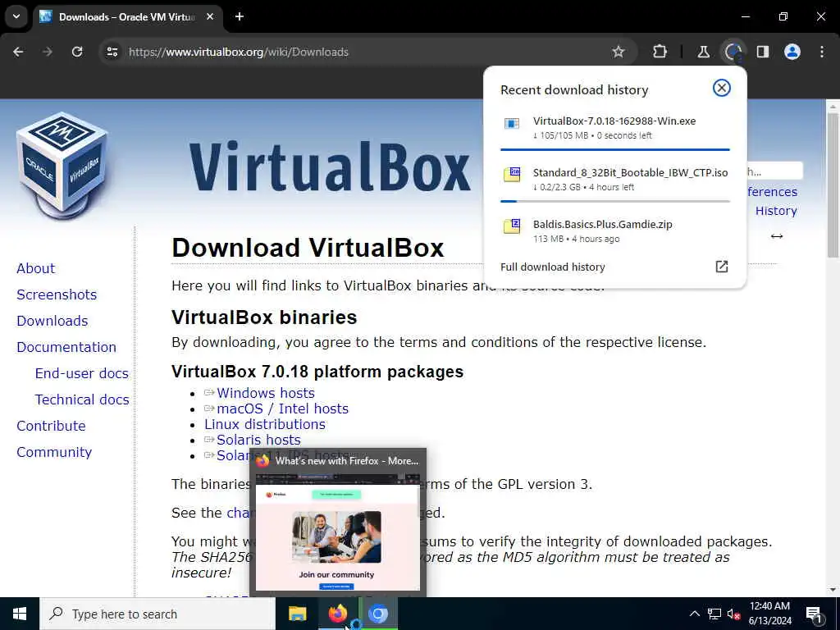Click the Windows hosts download link
840x630 pixels.
click(265, 393)
